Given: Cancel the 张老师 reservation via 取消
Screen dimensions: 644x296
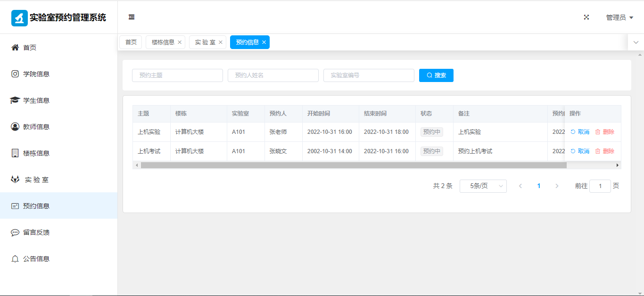Looking at the screenshot, I should [580, 132].
